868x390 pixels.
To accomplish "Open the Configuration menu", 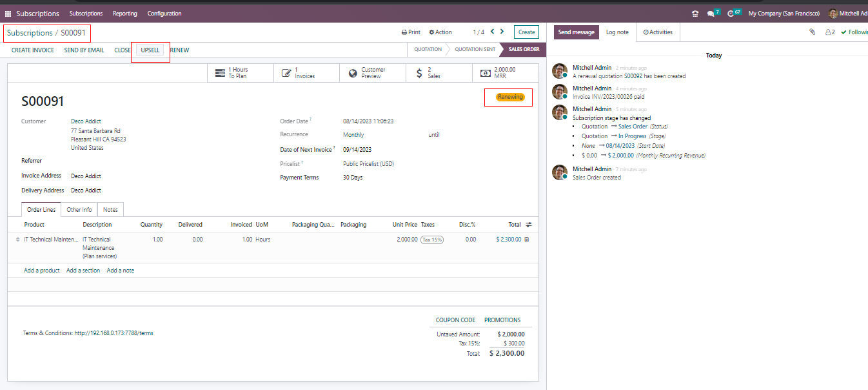I will coord(164,14).
